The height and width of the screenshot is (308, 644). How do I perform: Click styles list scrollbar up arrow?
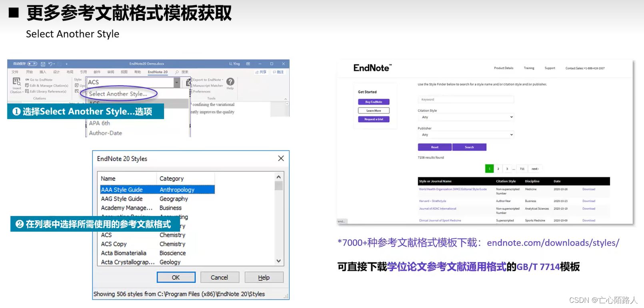pos(279,177)
